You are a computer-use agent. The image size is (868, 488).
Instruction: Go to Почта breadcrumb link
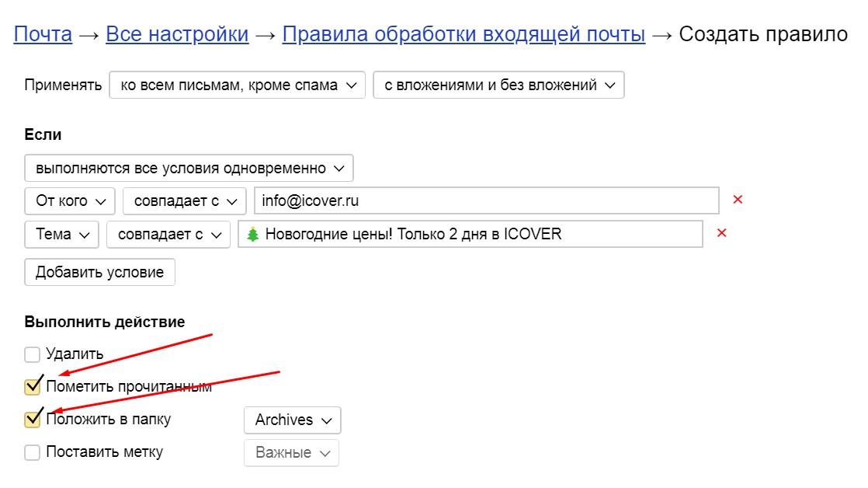tap(43, 34)
